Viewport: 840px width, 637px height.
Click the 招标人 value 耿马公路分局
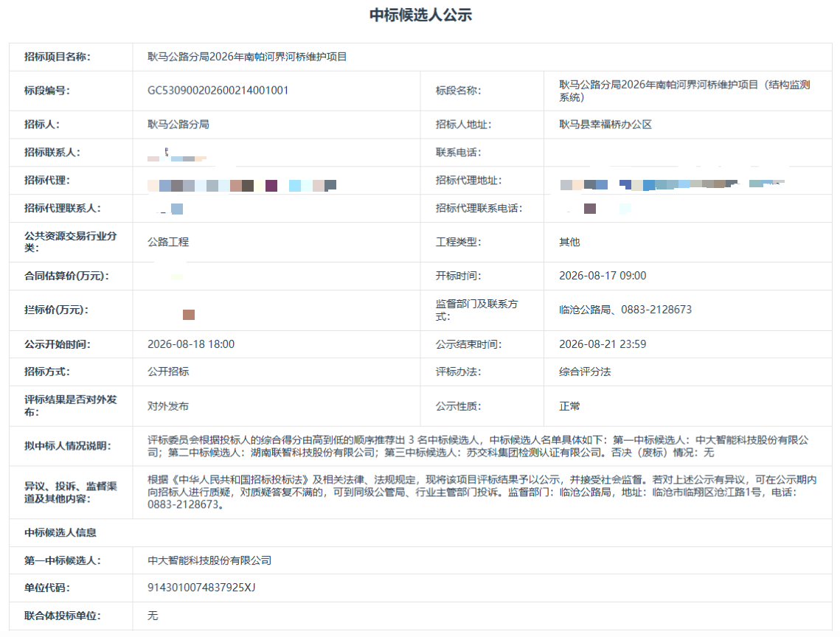pos(178,125)
